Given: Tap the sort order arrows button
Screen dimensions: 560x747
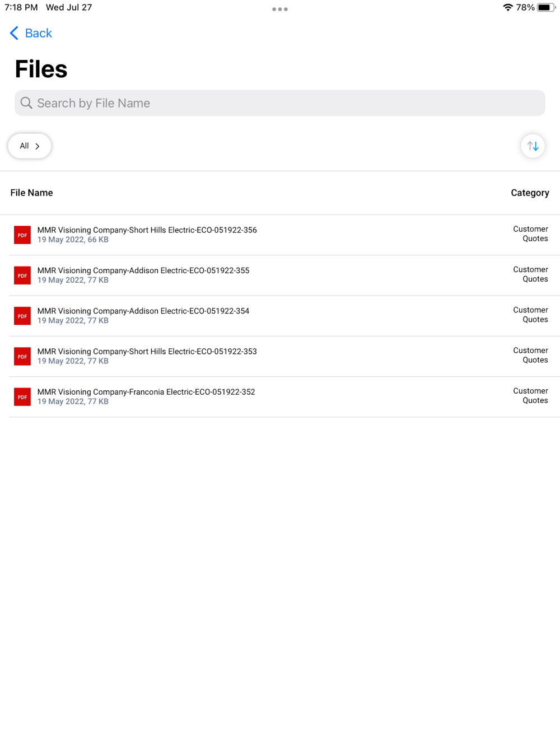Looking at the screenshot, I should tap(533, 146).
